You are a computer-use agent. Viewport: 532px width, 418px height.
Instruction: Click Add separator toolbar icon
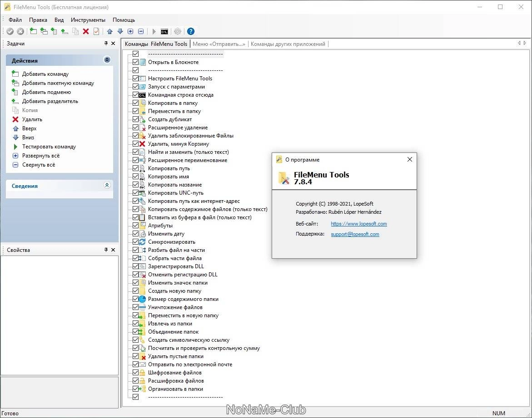pyautogui.click(x=65, y=31)
